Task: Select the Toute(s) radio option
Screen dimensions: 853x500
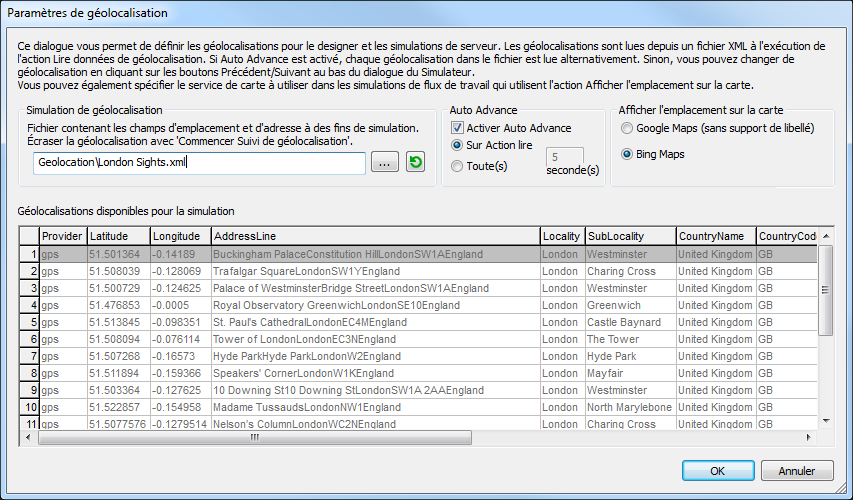Action: [x=458, y=166]
